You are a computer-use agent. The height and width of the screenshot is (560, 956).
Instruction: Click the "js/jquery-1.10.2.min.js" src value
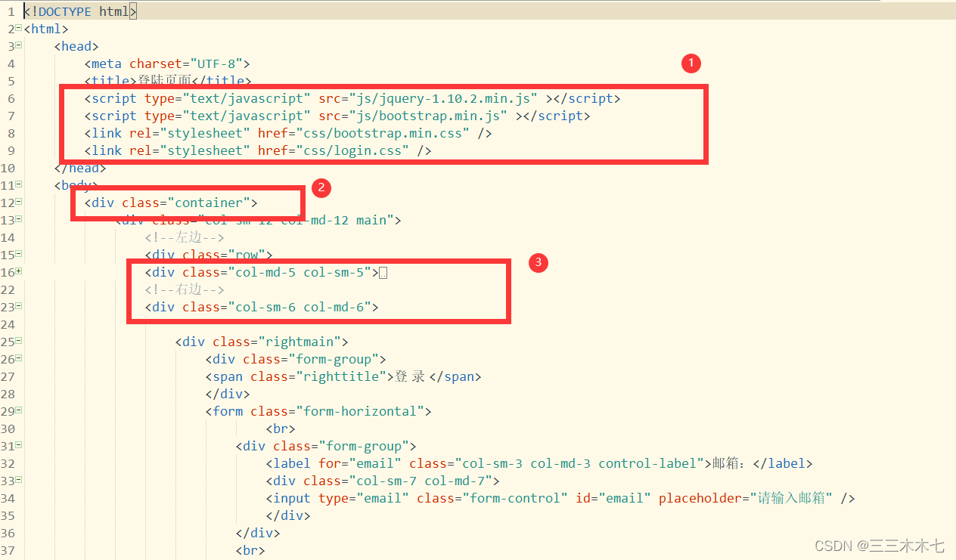pos(443,98)
